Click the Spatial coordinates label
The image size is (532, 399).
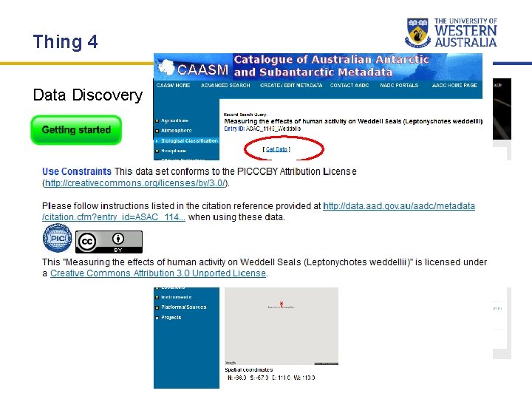(x=249, y=370)
